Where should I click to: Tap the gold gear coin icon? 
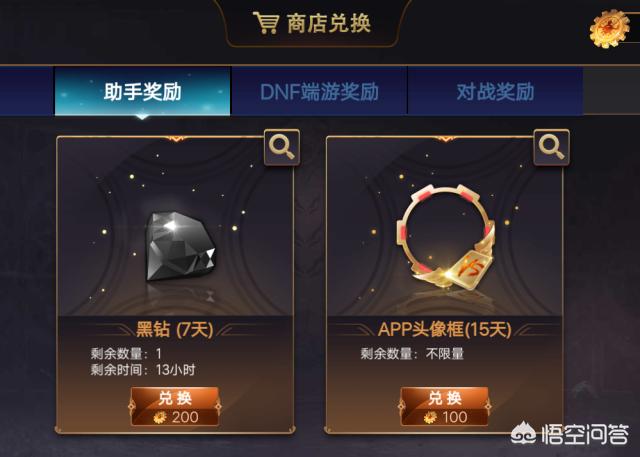pos(609,29)
